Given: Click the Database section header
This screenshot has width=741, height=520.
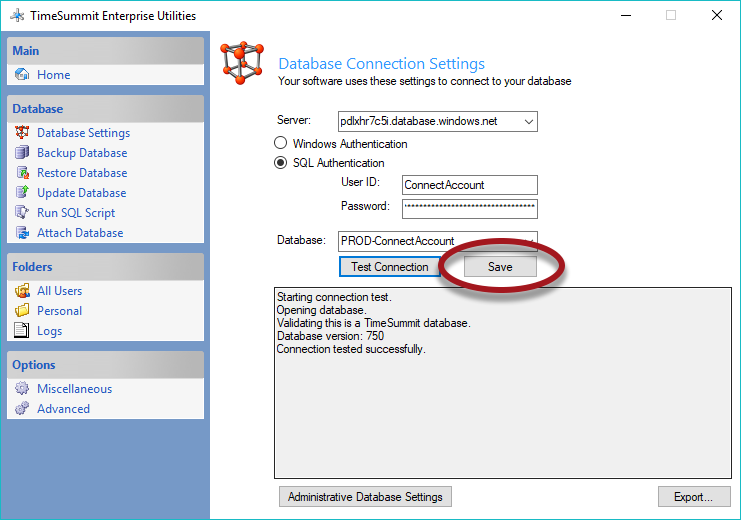Looking at the screenshot, I should (x=105, y=109).
